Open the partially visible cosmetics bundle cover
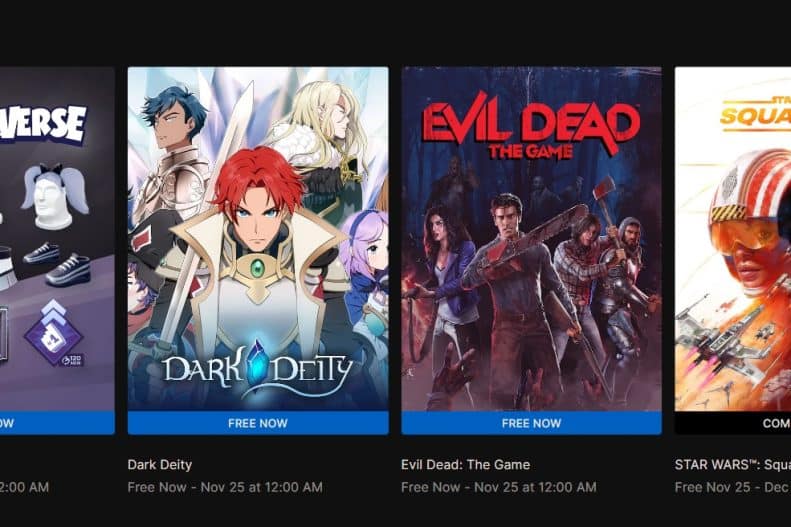Screen dimensions: 791x527 [x=57, y=239]
